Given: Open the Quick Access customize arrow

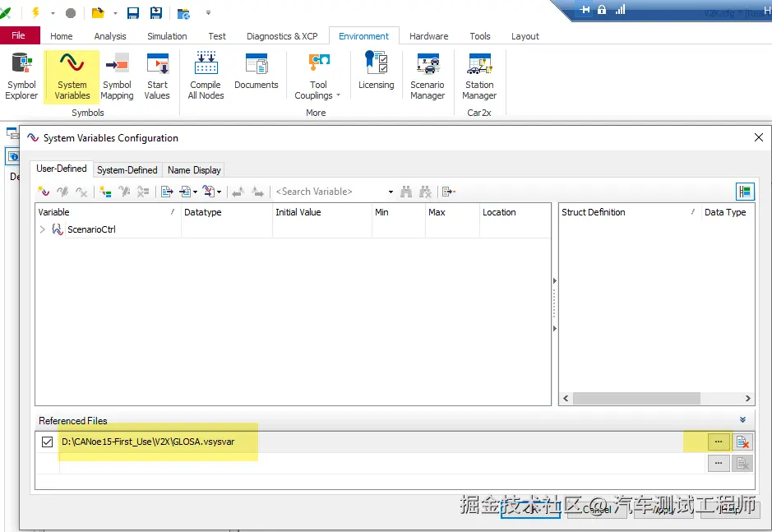Looking at the screenshot, I should 208,13.
